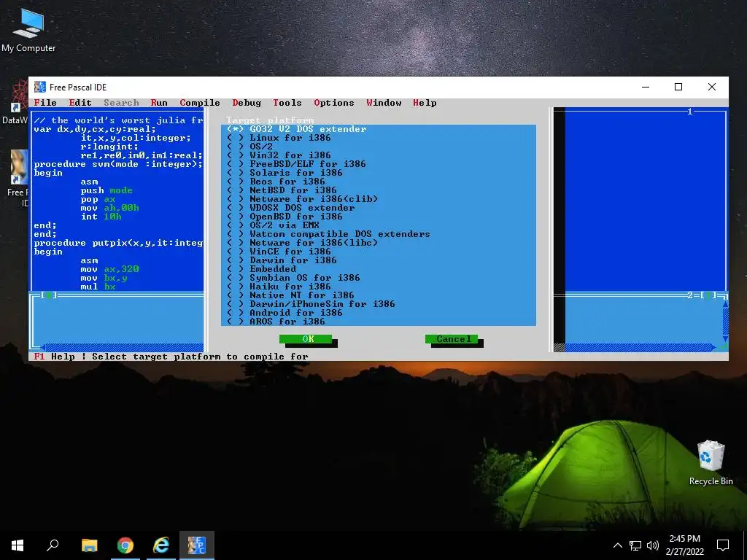Select Solaris for i386 target
The image size is (747, 560).
285,172
